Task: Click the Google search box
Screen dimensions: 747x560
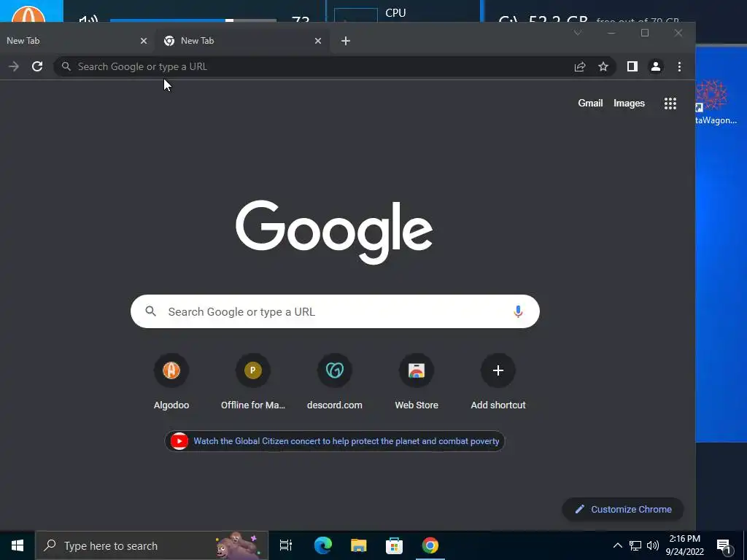Action: [x=335, y=311]
